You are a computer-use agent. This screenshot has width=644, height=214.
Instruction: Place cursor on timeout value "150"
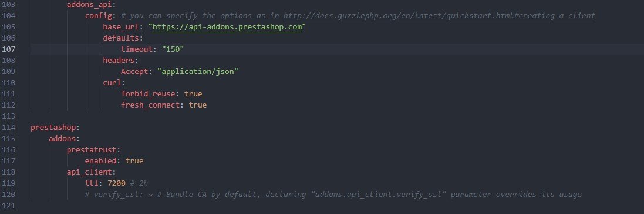click(x=173, y=49)
